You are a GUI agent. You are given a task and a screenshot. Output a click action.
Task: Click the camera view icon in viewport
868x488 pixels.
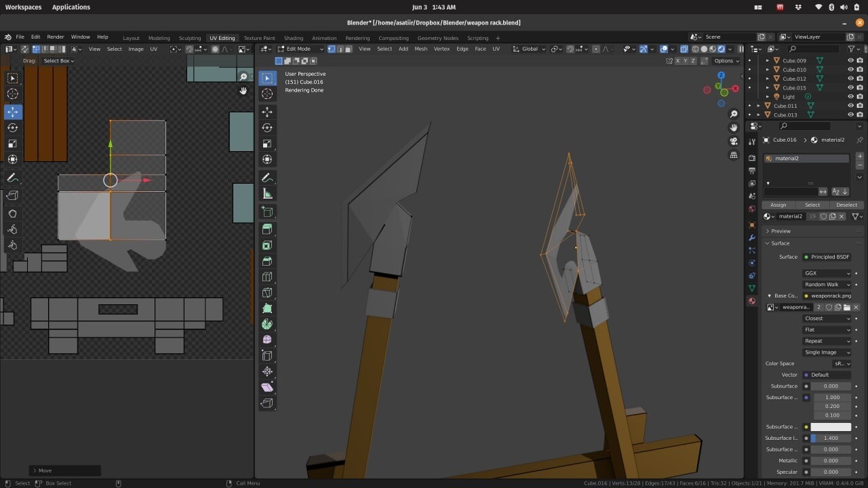tap(734, 141)
